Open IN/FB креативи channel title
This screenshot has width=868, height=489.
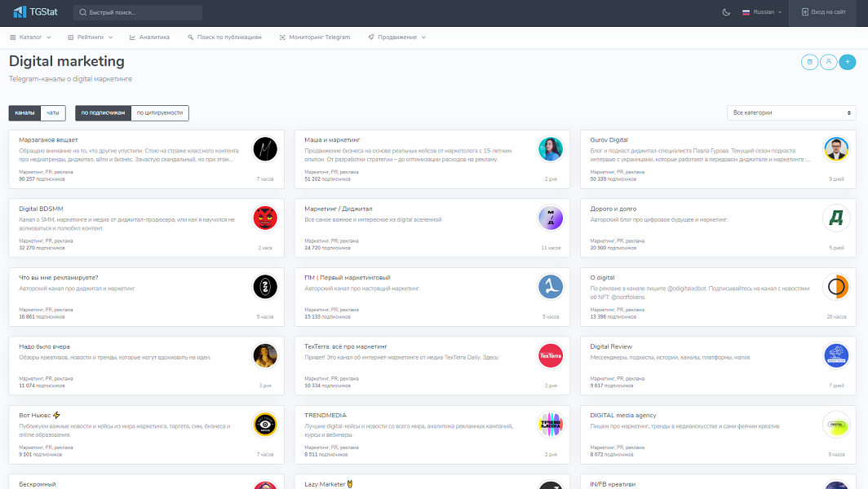[x=613, y=484]
